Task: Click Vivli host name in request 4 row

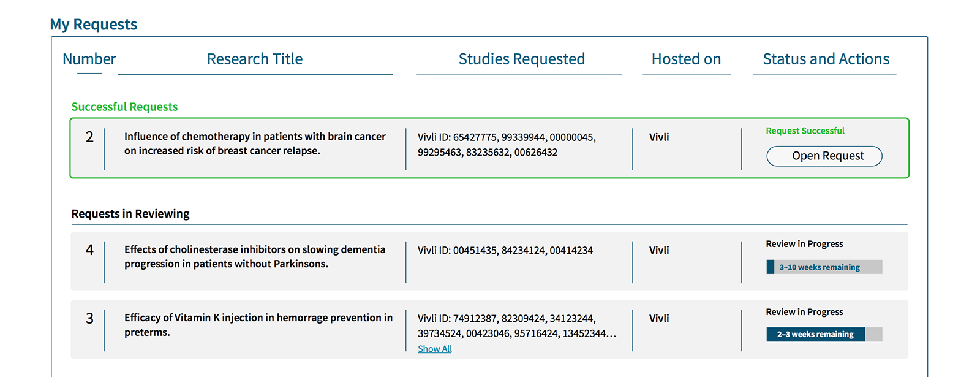Action: [x=659, y=250]
